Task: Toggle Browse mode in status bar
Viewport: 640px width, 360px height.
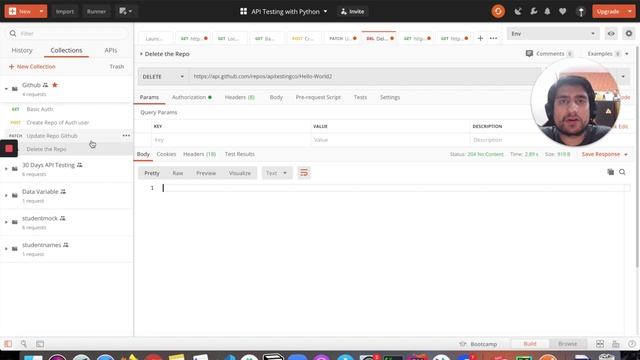Action: coord(567,344)
